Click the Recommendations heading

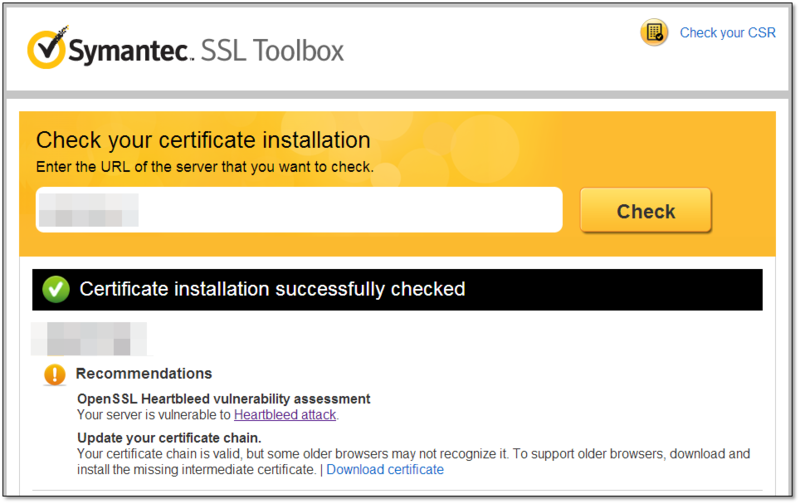point(144,373)
